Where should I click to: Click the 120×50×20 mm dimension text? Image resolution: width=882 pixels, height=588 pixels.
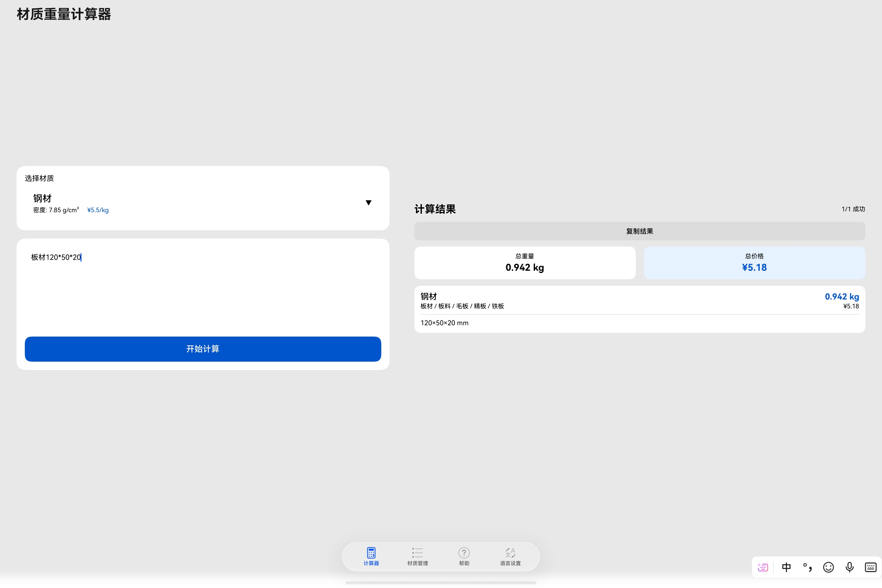click(444, 323)
